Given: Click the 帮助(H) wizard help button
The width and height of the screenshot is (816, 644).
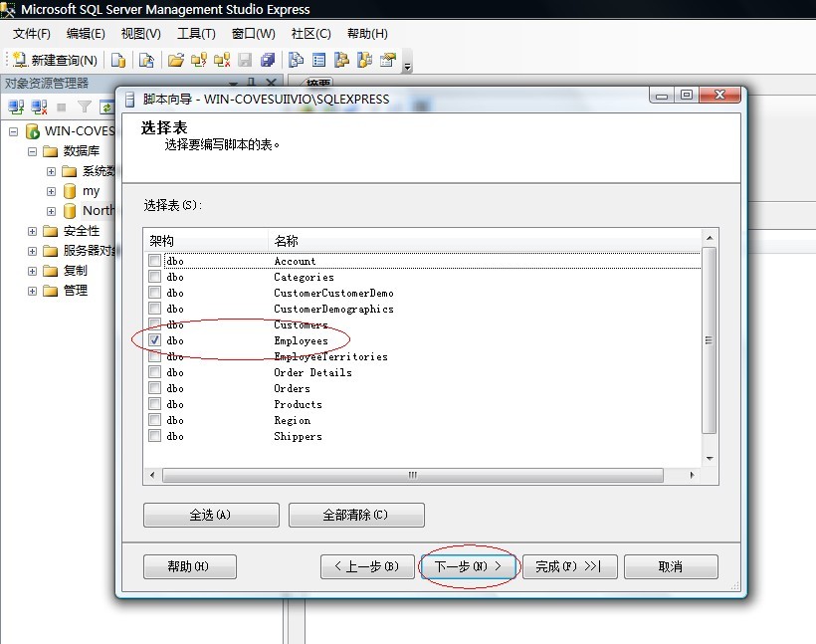Looking at the screenshot, I should click(190, 566).
